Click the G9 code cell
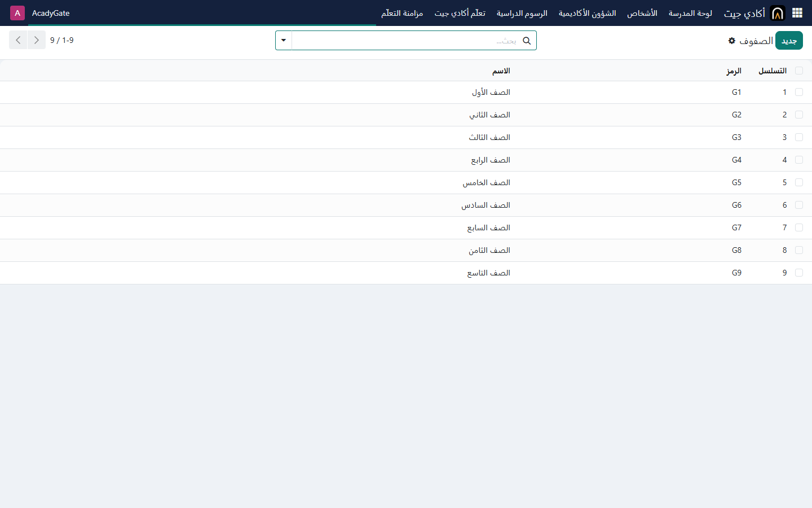 (736, 273)
